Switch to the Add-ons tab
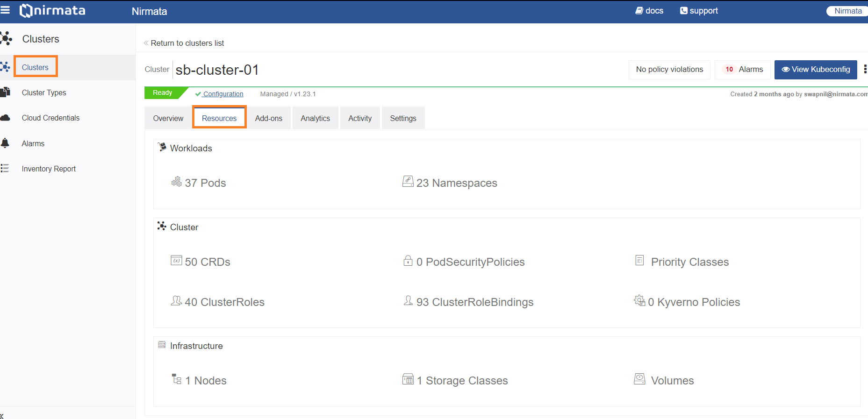 (269, 118)
